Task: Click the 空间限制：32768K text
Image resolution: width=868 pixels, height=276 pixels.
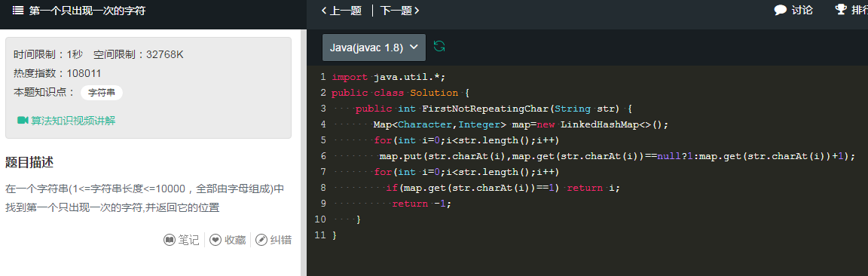Action: [x=139, y=54]
